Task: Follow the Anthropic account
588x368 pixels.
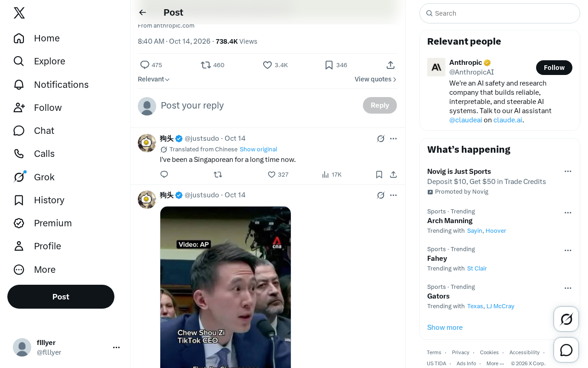Action: coord(554,68)
